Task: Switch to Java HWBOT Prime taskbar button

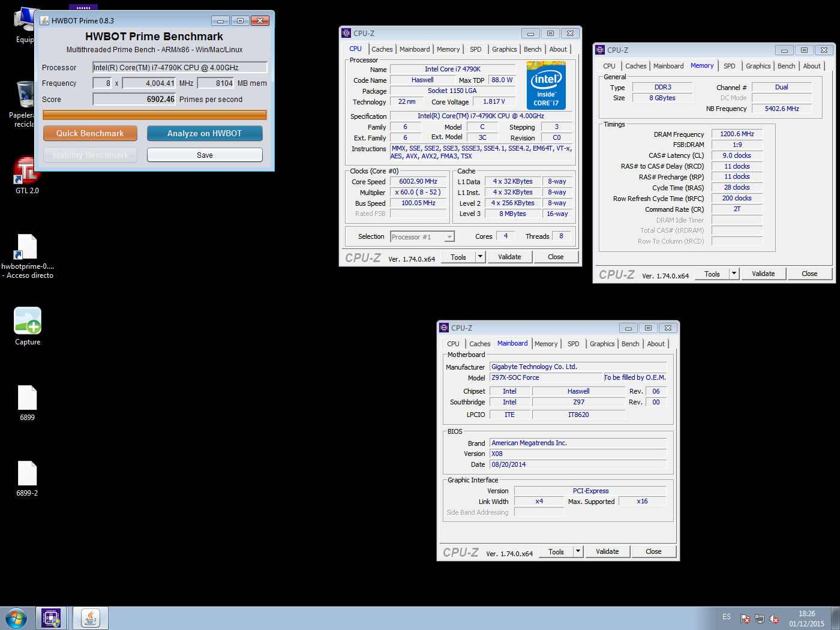Action: (x=91, y=618)
